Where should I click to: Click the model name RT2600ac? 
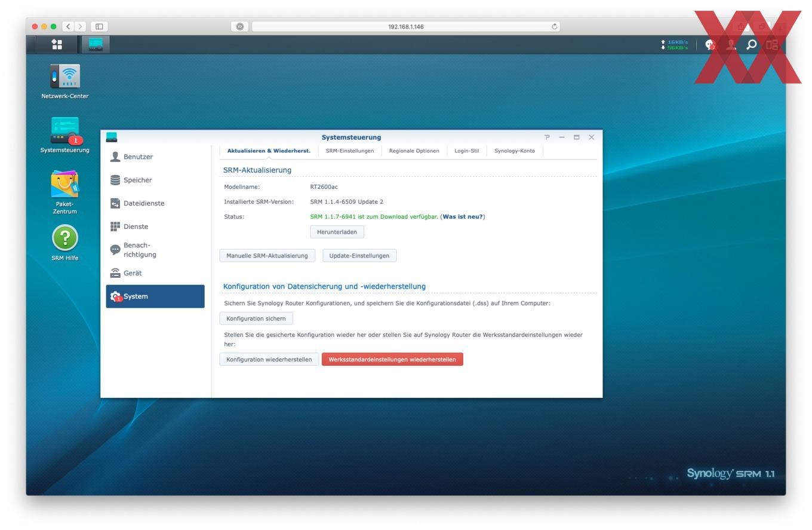[324, 187]
